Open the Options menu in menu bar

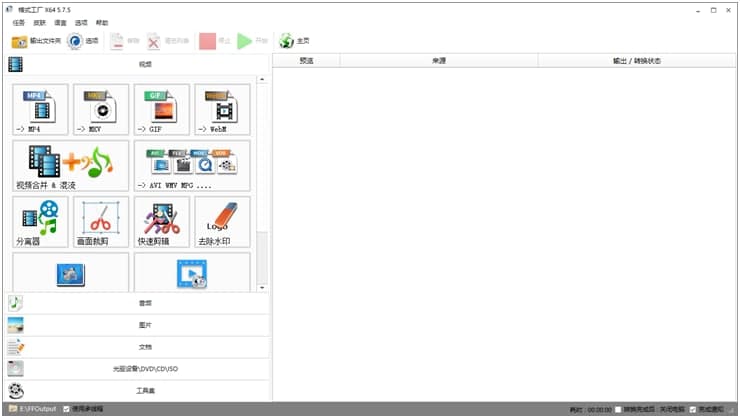click(81, 23)
